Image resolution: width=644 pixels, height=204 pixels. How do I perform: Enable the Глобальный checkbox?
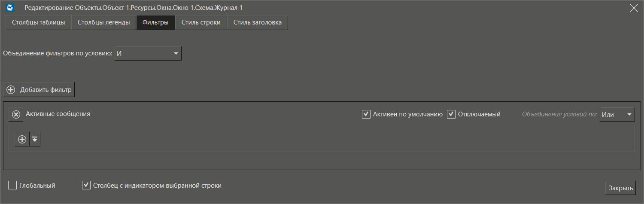click(12, 186)
